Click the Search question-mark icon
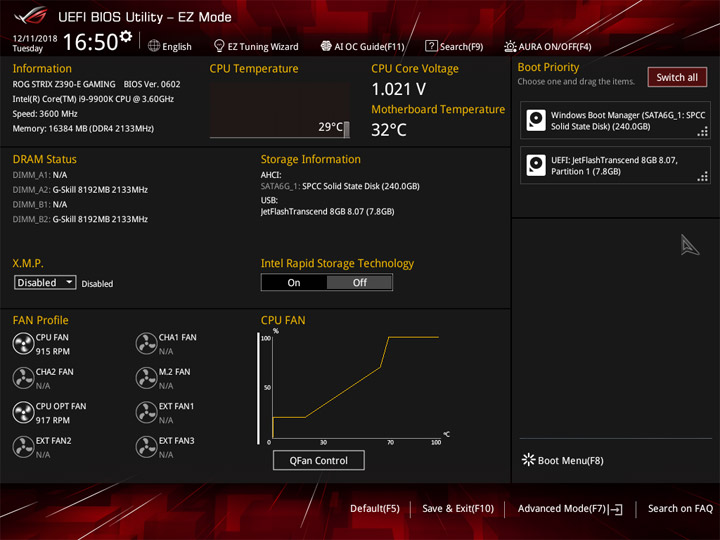 (431, 46)
